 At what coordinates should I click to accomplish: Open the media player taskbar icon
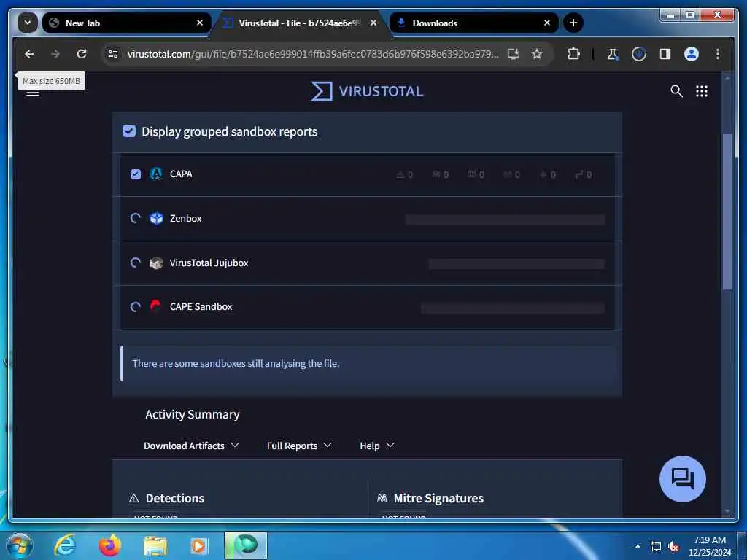[199, 545]
